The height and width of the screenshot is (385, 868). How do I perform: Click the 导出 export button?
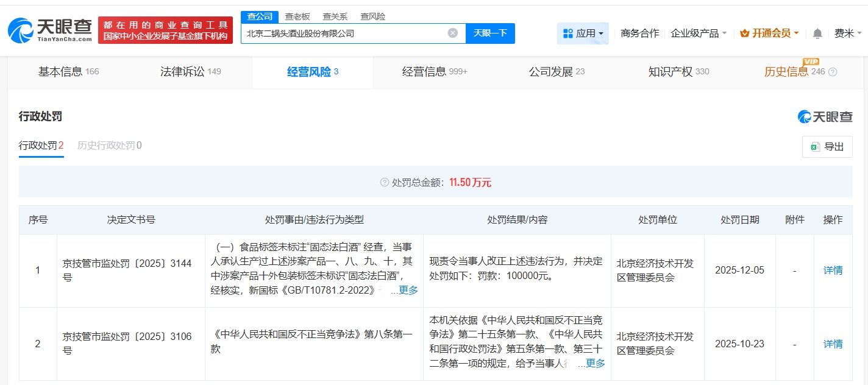point(827,147)
